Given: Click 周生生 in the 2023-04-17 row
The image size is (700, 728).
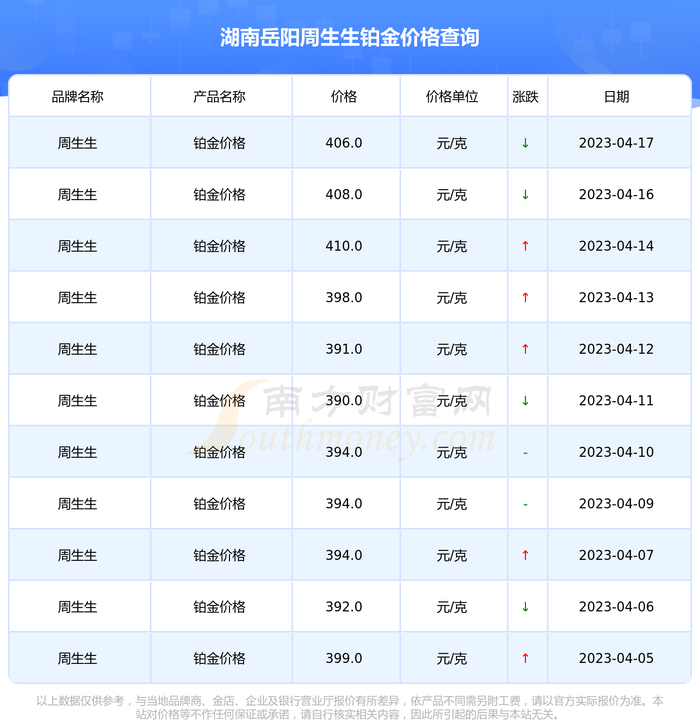Looking at the screenshot, I should tap(77, 143).
